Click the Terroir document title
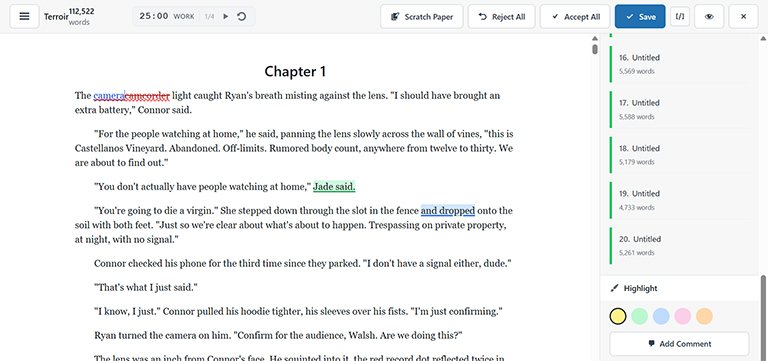768x361 pixels. [56, 17]
